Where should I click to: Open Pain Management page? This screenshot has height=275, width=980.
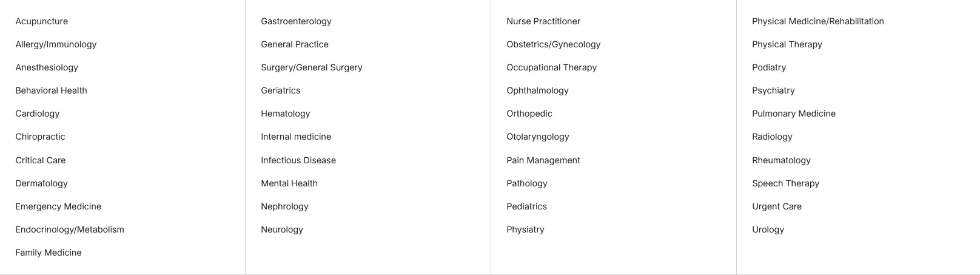tap(543, 160)
